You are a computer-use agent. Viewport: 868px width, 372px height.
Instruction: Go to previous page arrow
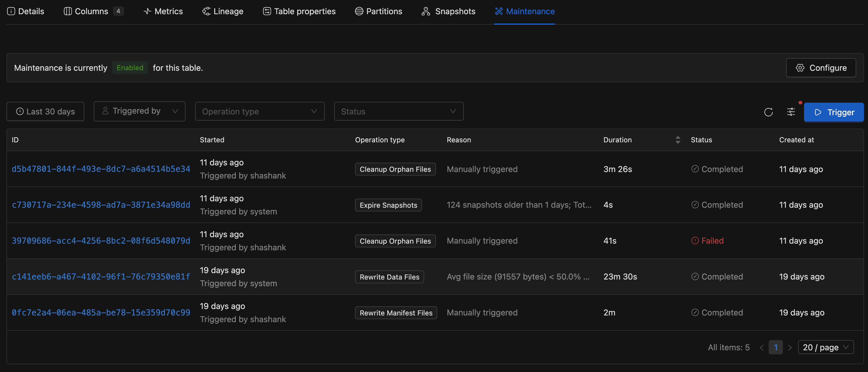pyautogui.click(x=761, y=347)
